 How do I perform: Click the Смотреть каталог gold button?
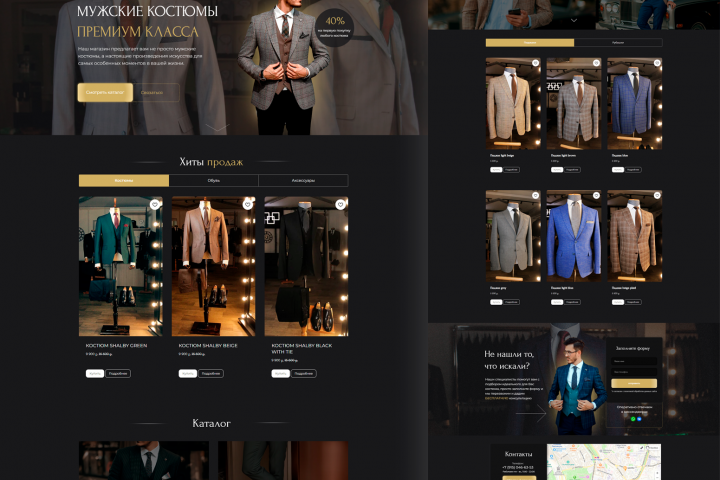[x=105, y=92]
